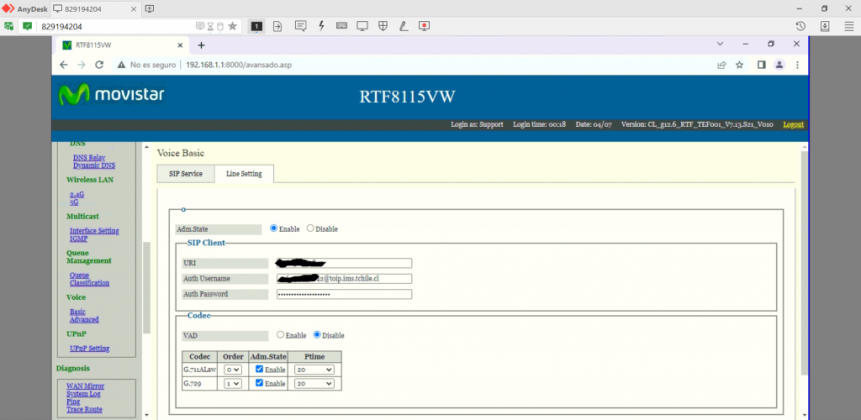Open Order dropdown for G.711ALaw
The image size is (861, 420).
click(233, 369)
